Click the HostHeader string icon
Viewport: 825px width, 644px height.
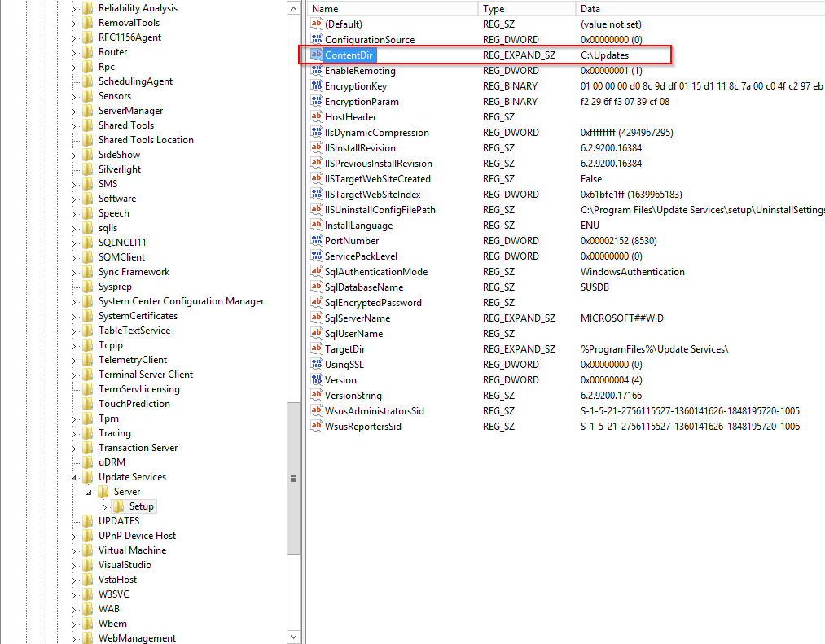point(316,116)
